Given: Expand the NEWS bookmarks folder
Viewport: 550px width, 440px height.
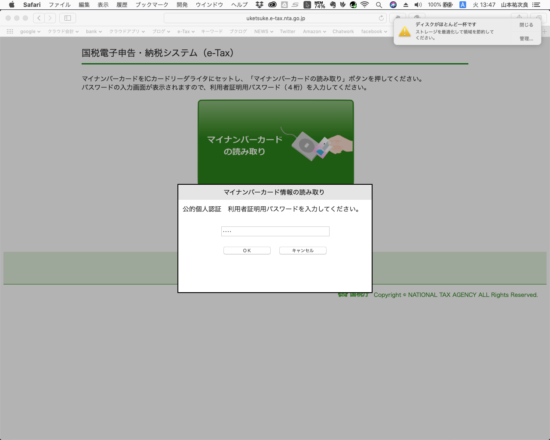Looking at the screenshot, I should tap(263, 31).
